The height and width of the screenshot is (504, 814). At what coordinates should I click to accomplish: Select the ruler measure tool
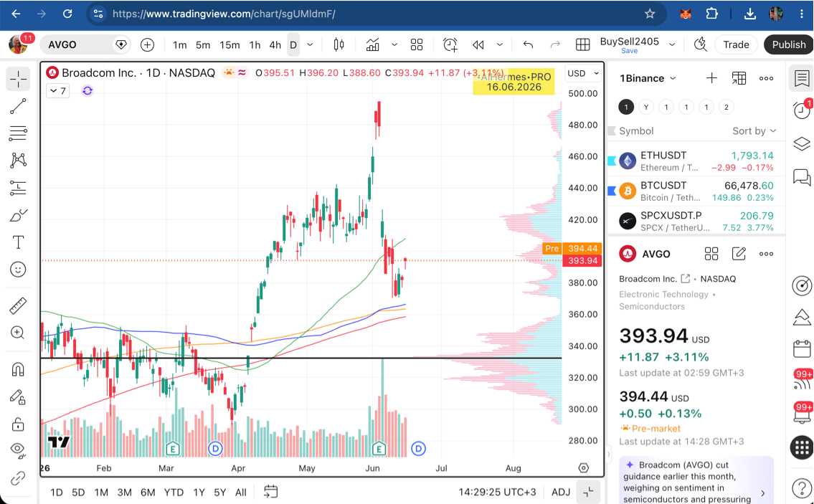(x=18, y=305)
